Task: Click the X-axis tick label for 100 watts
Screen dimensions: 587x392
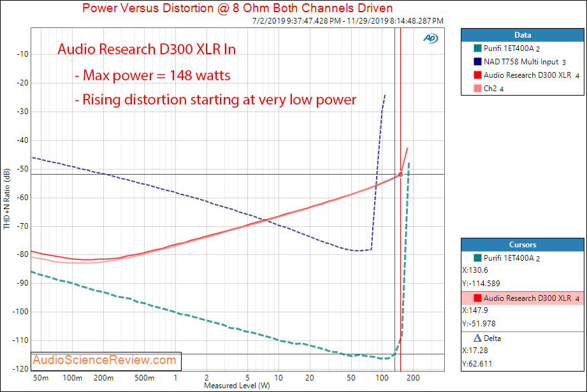Action: click(x=382, y=378)
